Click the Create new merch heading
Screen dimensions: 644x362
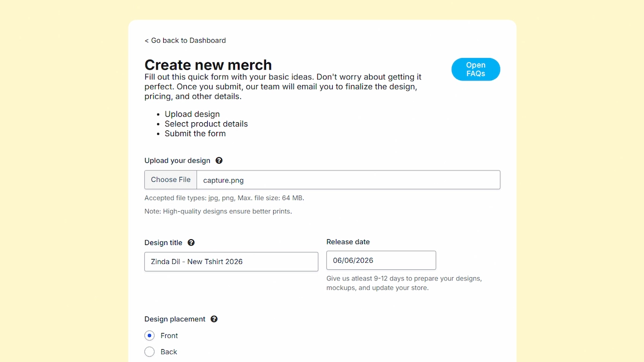(208, 65)
